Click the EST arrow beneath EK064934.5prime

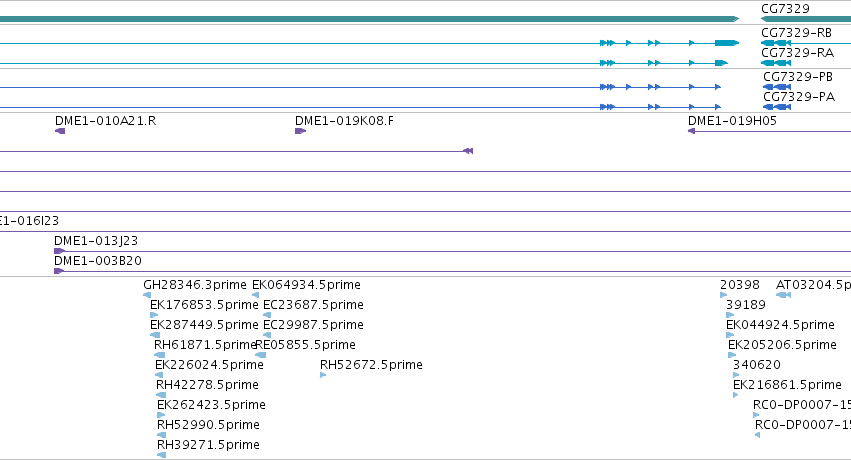[x=256, y=295]
